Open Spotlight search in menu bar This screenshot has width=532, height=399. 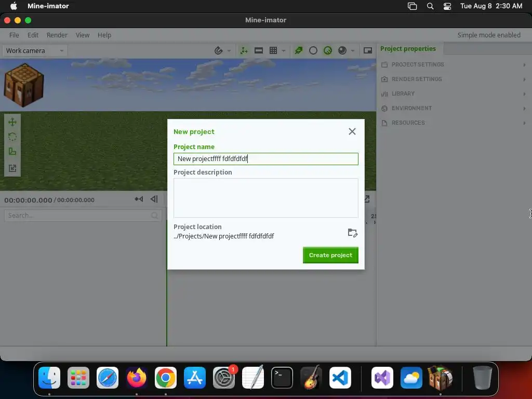coord(430,6)
